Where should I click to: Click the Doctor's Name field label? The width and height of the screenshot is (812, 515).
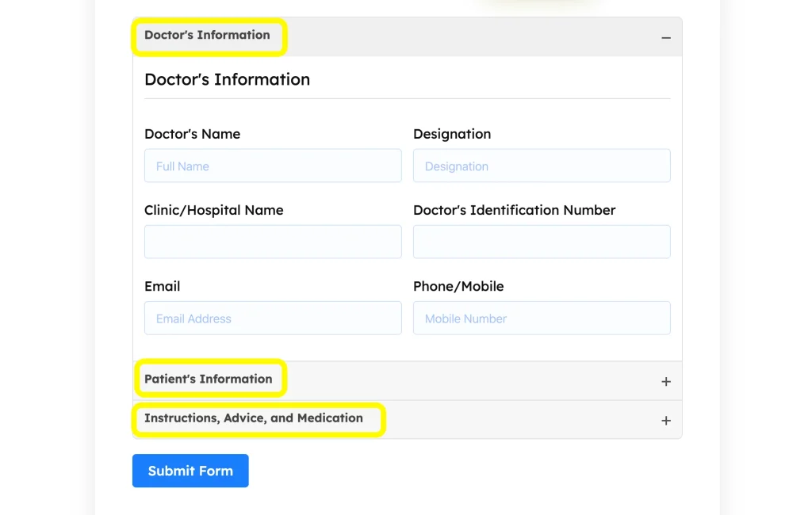click(x=192, y=134)
